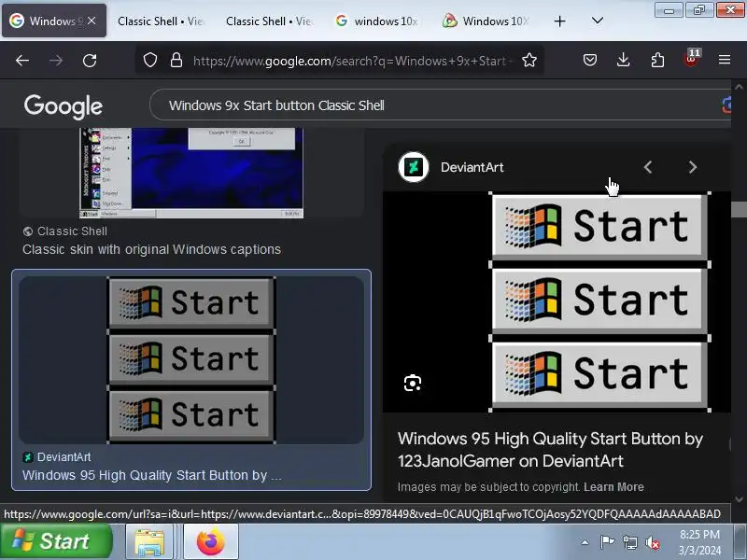
Task: Open the Action Center flag icon
Action: click(x=607, y=542)
